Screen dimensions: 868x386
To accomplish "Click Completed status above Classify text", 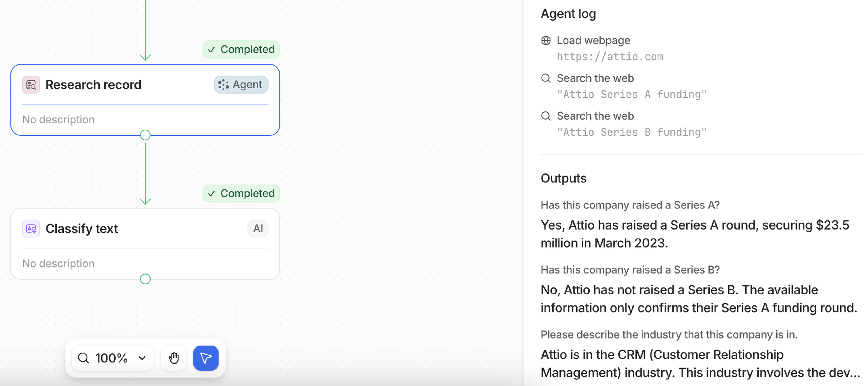I will [x=241, y=194].
